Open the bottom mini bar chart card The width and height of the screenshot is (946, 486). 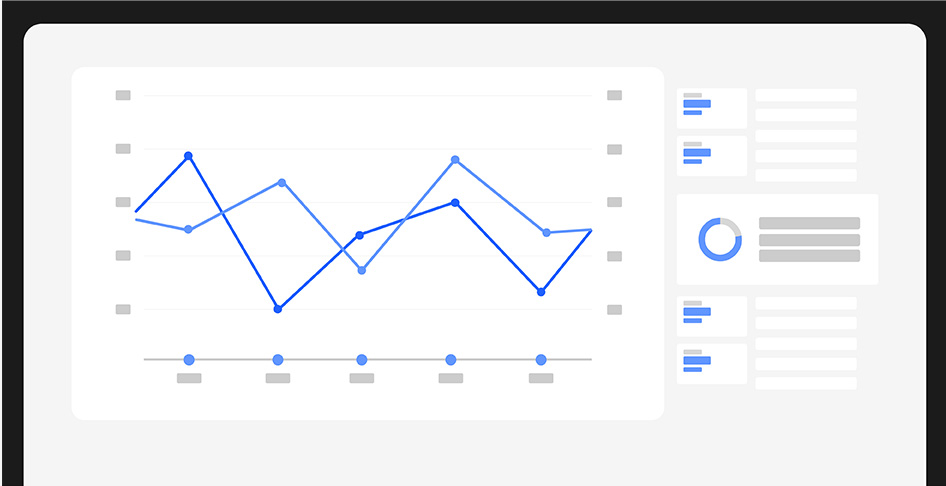tap(711, 364)
